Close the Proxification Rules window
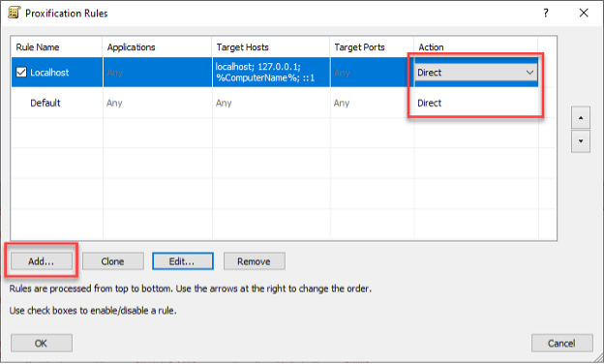Image resolution: width=604 pixels, height=364 pixels. [584, 13]
